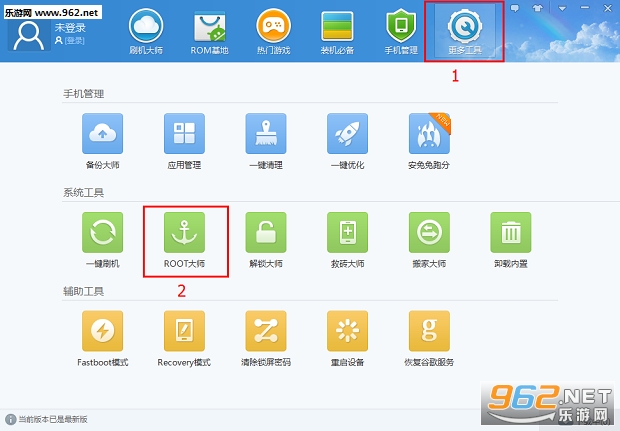Launch 一键清理 one-click cleanup
This screenshot has height=431, width=620.
pyautogui.click(x=266, y=133)
